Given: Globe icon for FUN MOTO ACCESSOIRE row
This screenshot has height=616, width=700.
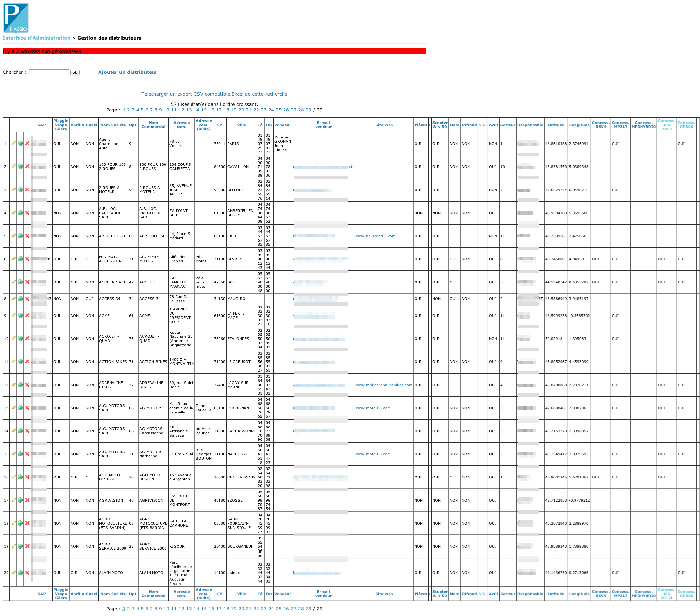Looking at the screenshot, I should click(x=20, y=259).
